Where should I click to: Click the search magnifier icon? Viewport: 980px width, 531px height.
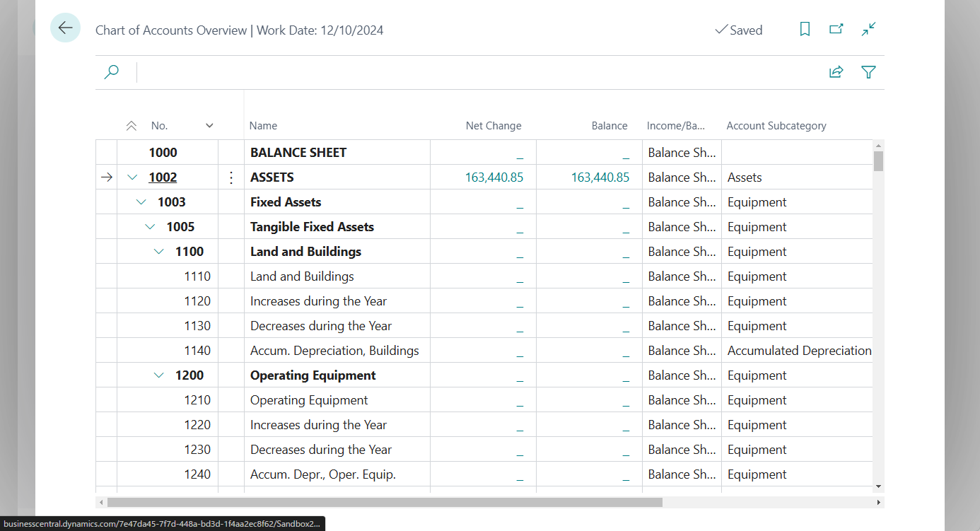pyautogui.click(x=111, y=71)
